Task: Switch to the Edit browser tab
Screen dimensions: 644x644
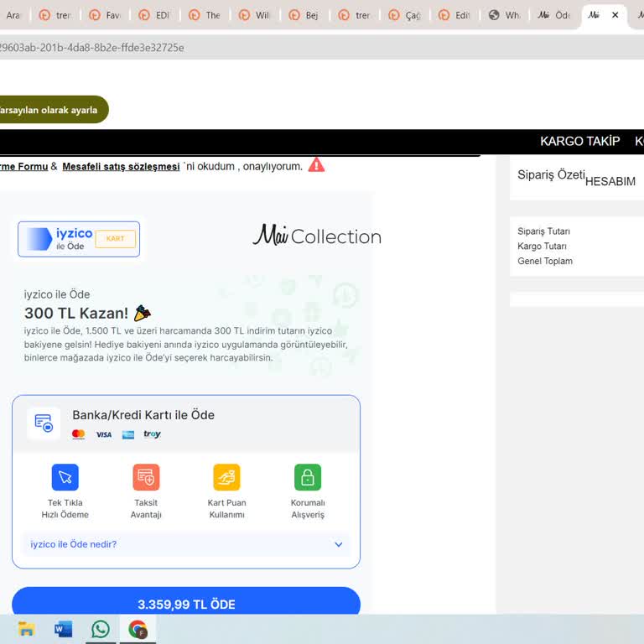Action: 454,15
